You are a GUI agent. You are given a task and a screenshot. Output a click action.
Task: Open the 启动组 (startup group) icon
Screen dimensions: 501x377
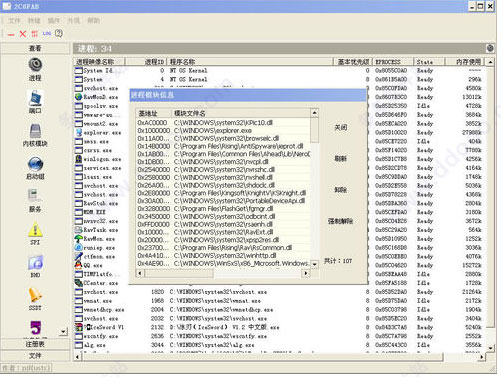pos(35,164)
